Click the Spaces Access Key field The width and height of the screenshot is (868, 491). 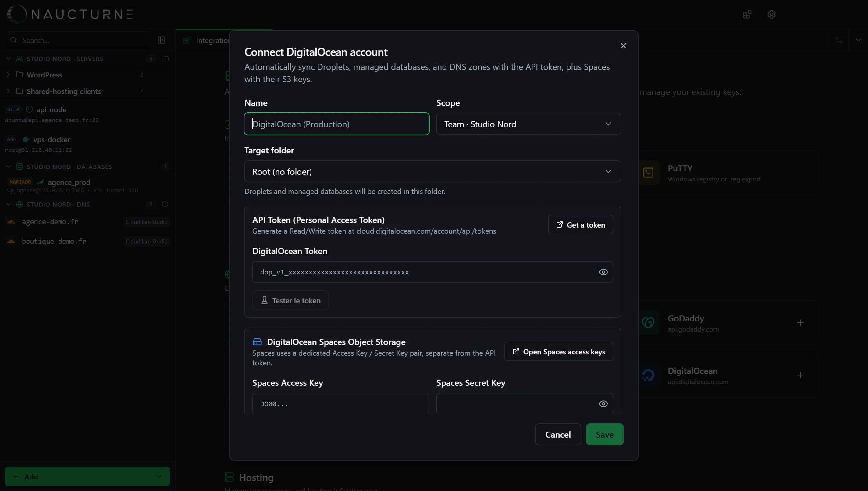340,403
